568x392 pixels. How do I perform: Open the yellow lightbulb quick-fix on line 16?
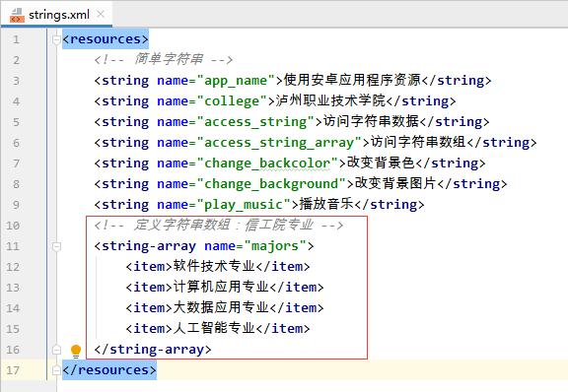[76, 351]
